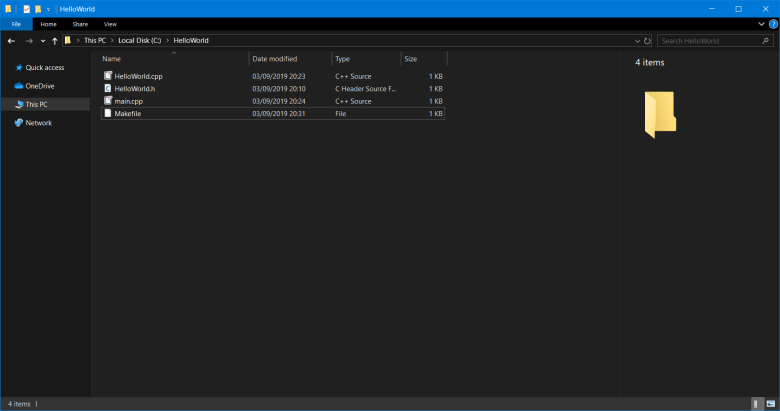Click Local Disk (C:) breadcrumb
The width and height of the screenshot is (780, 411).
pyautogui.click(x=140, y=41)
